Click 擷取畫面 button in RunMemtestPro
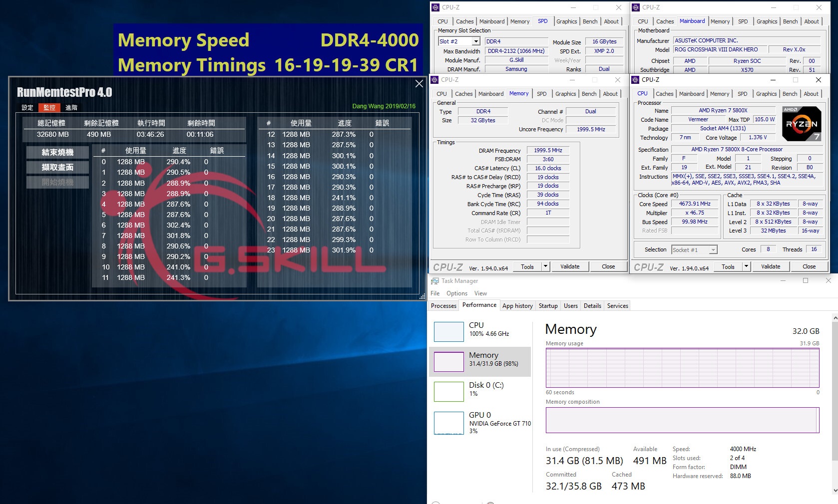 pyautogui.click(x=57, y=167)
